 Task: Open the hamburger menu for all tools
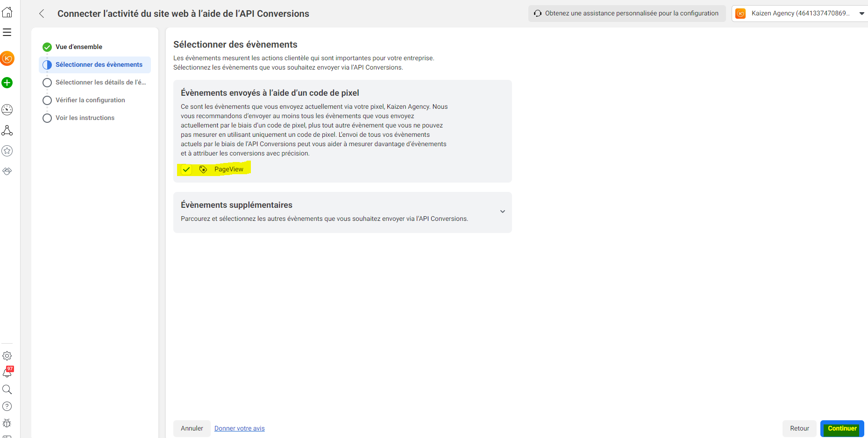coord(7,32)
